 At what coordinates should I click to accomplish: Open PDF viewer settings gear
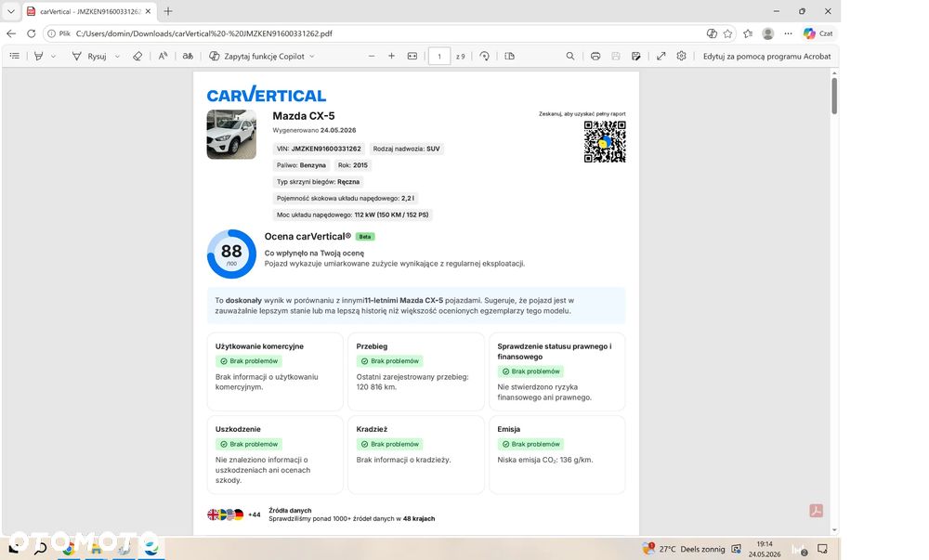(681, 57)
